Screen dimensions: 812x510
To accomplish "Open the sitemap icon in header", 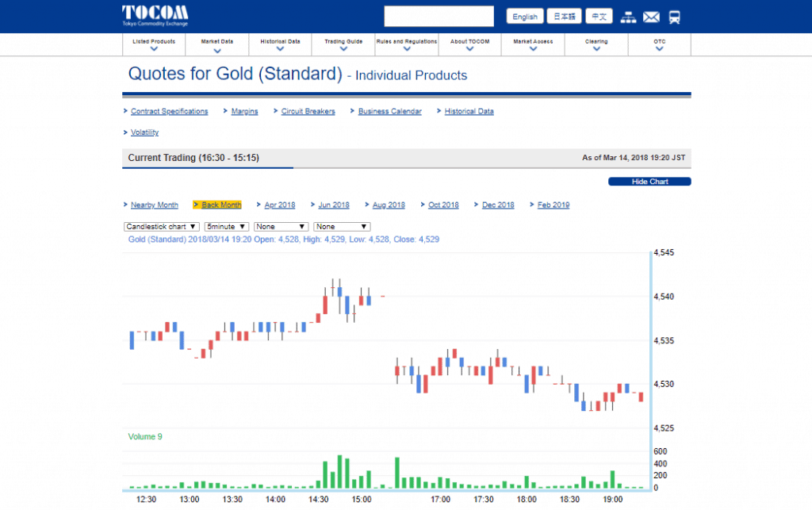I will tap(628, 17).
